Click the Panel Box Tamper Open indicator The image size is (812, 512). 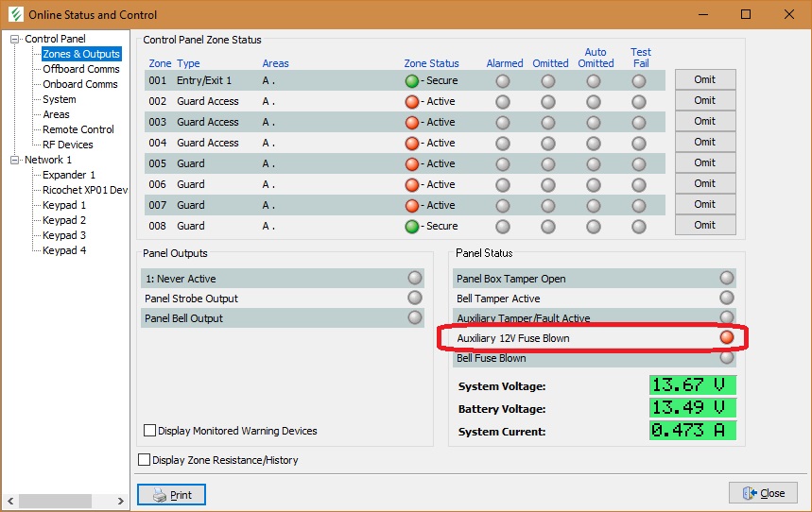click(727, 278)
